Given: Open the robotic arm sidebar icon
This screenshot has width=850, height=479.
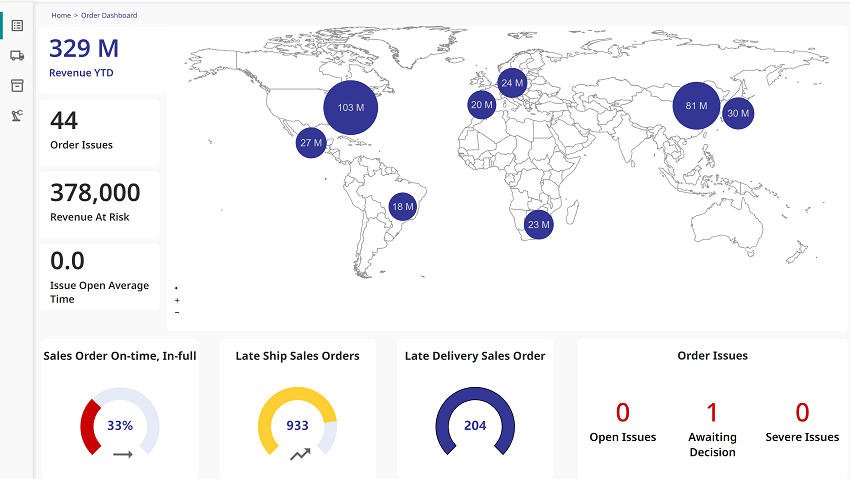Looking at the screenshot, I should pos(17,115).
